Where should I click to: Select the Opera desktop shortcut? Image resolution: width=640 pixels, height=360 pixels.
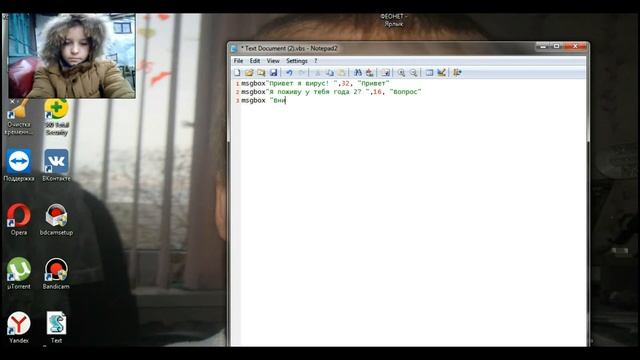(x=19, y=219)
